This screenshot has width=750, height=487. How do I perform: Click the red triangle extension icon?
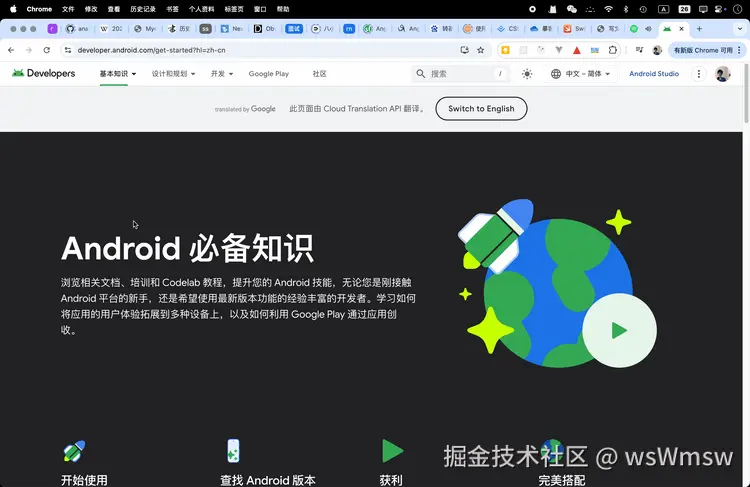point(577,50)
